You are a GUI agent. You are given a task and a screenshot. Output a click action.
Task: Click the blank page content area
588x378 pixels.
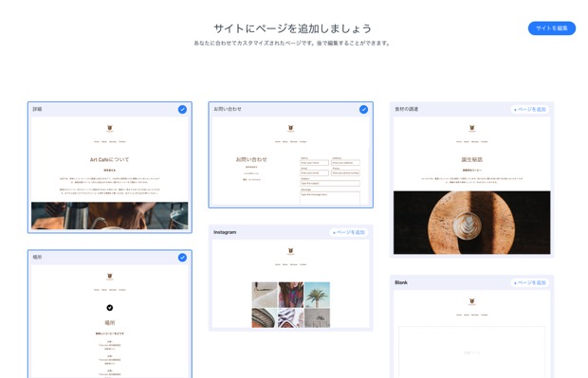point(471,352)
